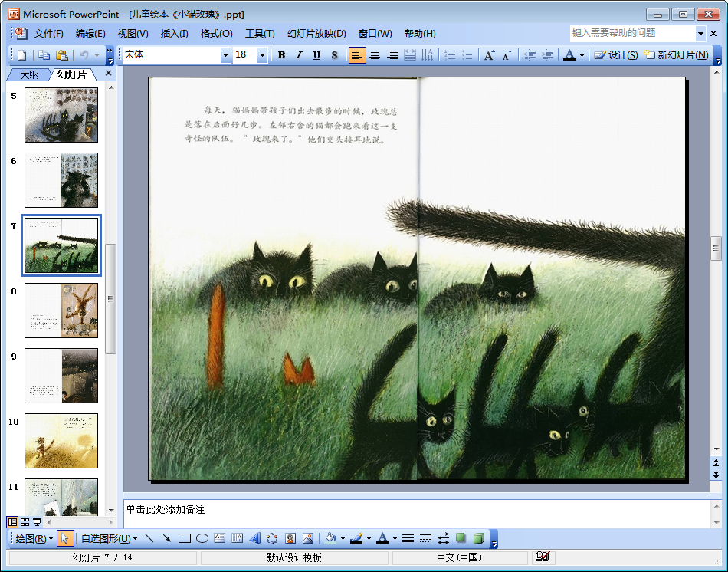
Task: Choose line style icon
Action: pyautogui.click(x=408, y=538)
